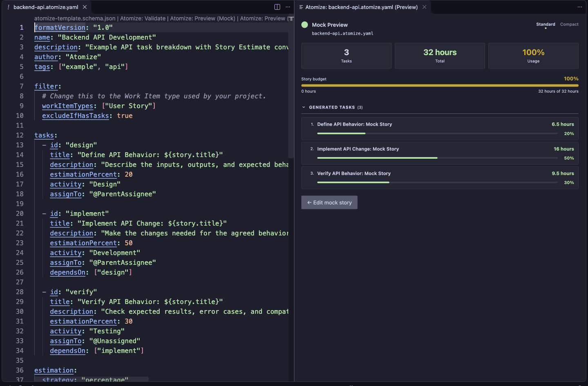Click line number 20 in the gutter
The width and height of the screenshot is (588, 386).
tap(20, 213)
